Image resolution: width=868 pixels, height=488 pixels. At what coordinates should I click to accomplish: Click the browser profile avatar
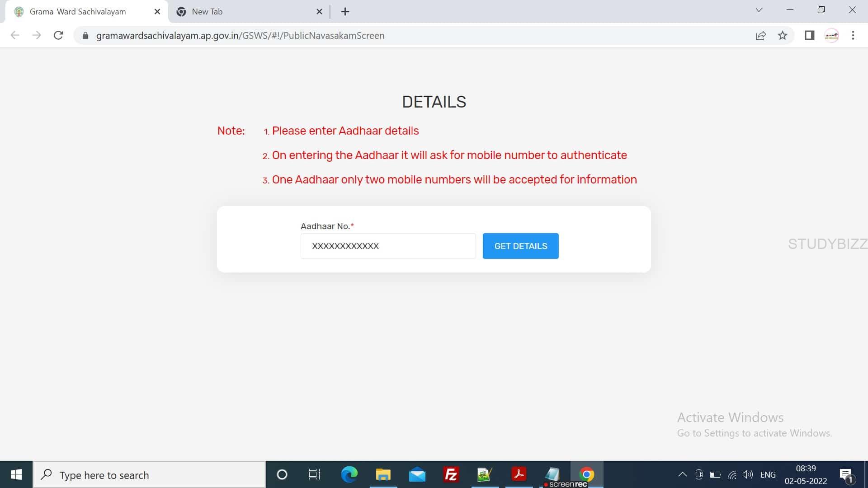[832, 35]
